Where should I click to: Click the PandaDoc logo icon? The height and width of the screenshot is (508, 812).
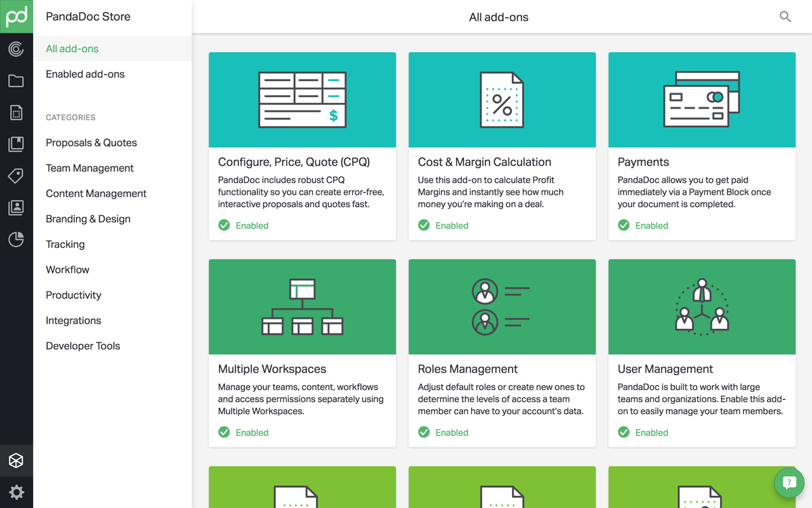(x=16, y=17)
